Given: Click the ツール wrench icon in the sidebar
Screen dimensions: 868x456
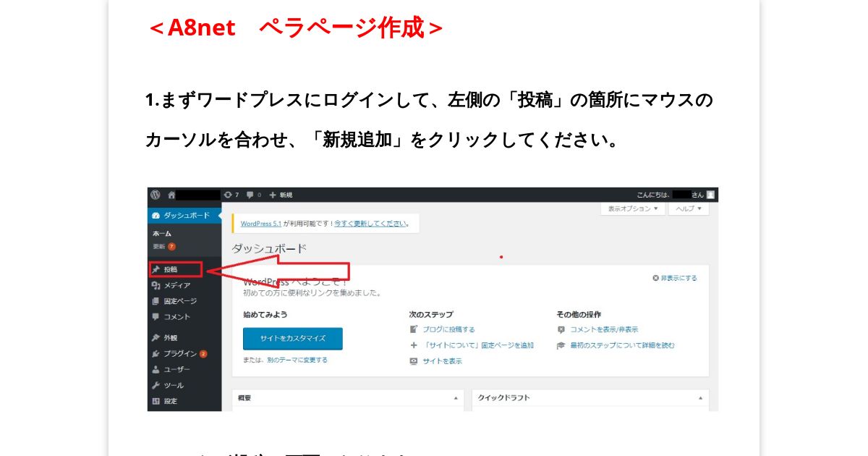Looking at the screenshot, I should pyautogui.click(x=156, y=385).
